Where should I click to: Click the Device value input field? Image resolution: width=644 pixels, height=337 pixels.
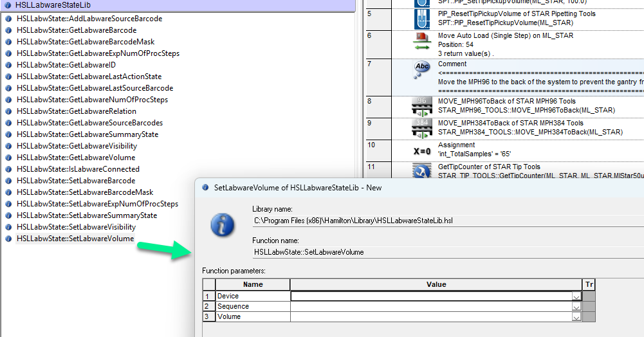[x=431, y=296]
